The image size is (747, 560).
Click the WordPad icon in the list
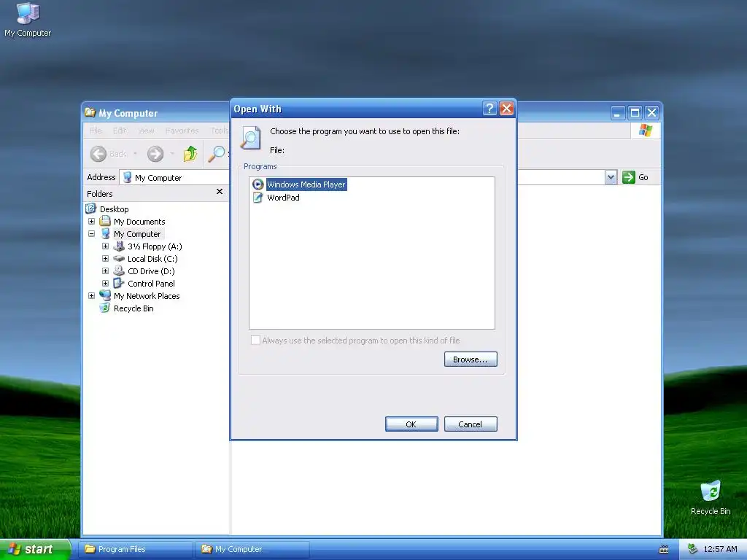tap(258, 197)
